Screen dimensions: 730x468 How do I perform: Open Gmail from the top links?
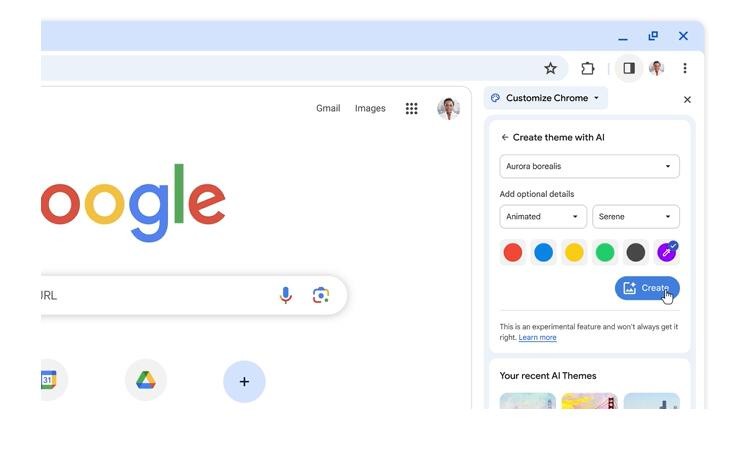click(x=328, y=109)
